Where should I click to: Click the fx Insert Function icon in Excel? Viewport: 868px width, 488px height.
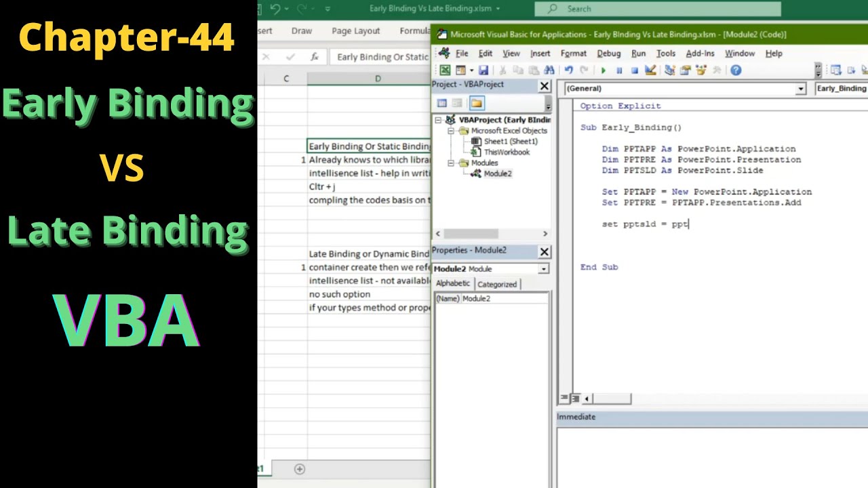coord(315,57)
